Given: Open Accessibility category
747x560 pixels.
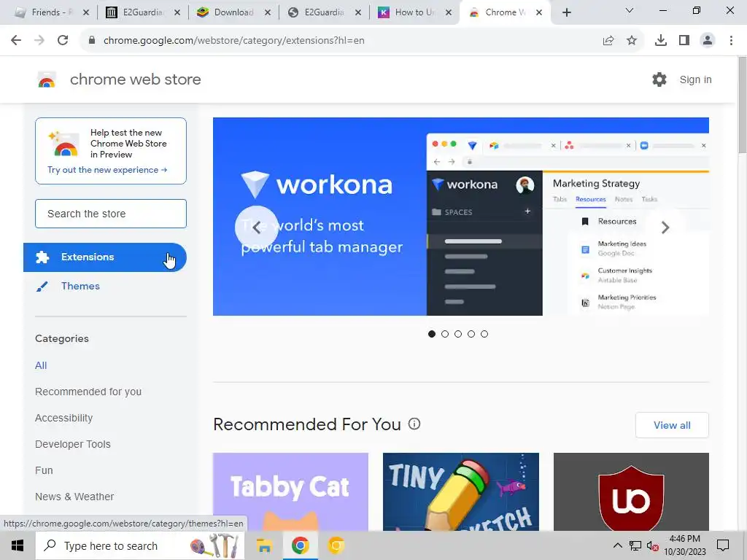Looking at the screenshot, I should [64, 418].
